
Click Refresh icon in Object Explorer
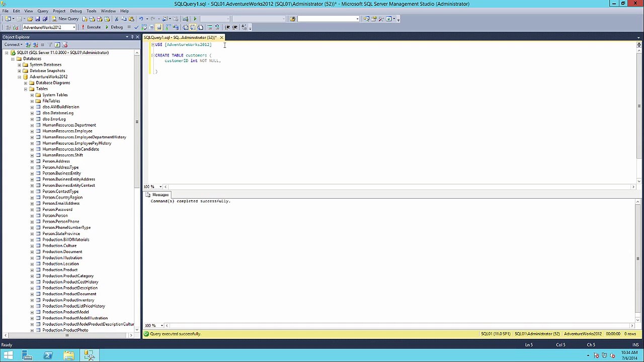[x=57, y=44]
